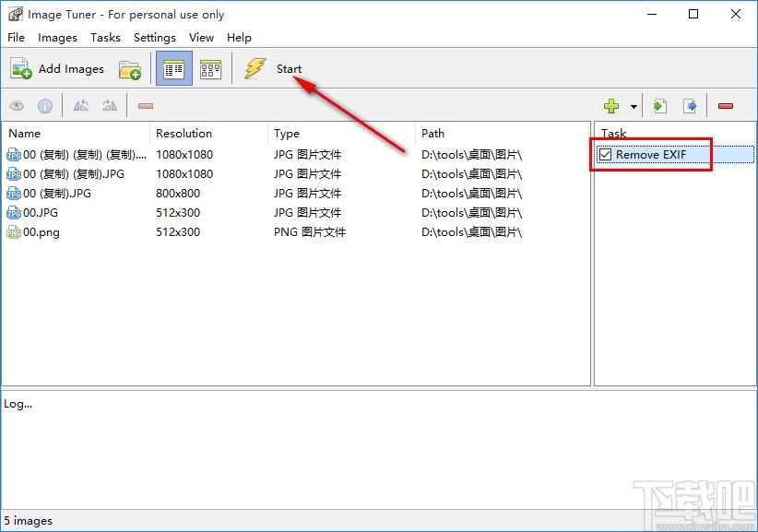Open the Settings menu

coord(155,38)
